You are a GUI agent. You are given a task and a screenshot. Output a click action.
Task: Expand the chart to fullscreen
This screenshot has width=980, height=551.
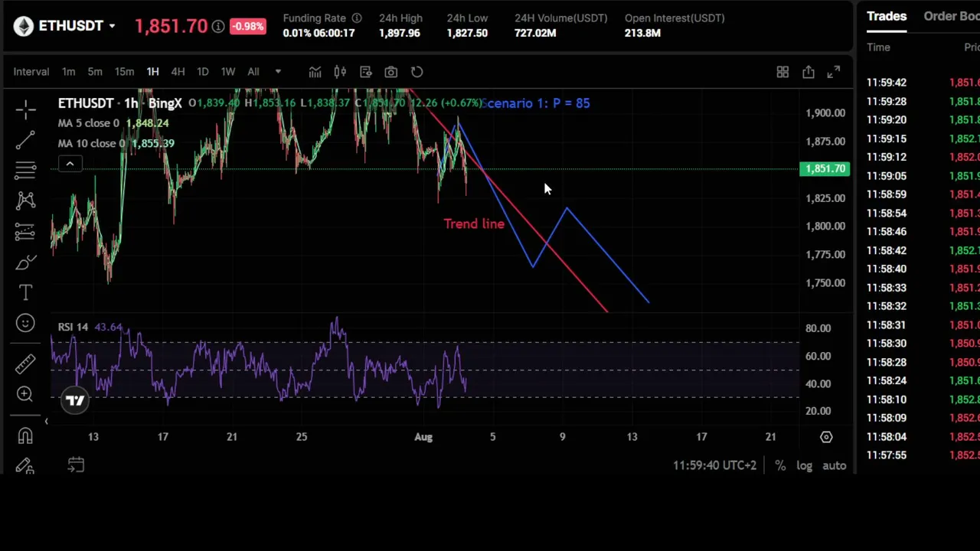pyautogui.click(x=833, y=72)
